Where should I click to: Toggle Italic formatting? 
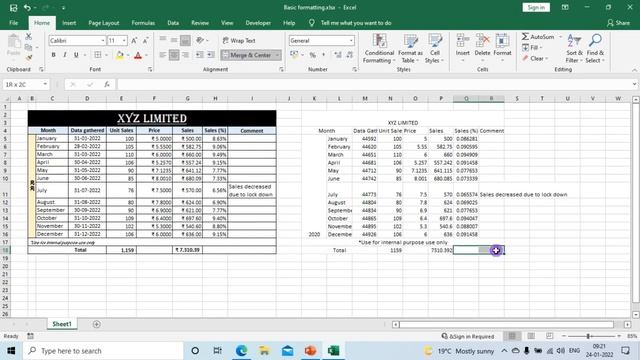[x=64, y=55]
